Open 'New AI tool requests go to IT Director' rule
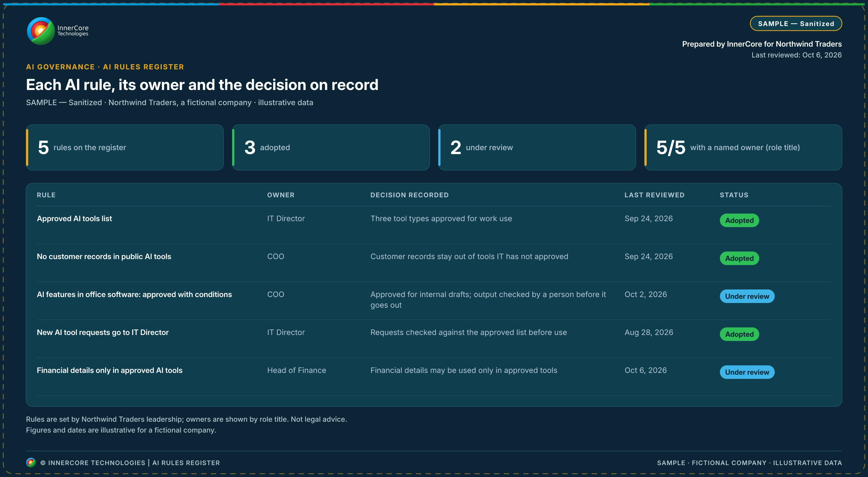Image resolution: width=868 pixels, height=477 pixels. pyautogui.click(x=103, y=332)
